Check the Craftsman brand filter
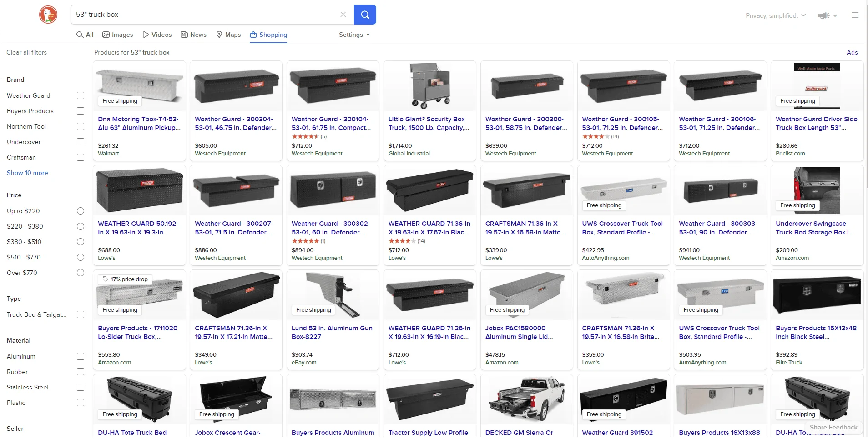This screenshot has height=439, width=868. coord(81,157)
